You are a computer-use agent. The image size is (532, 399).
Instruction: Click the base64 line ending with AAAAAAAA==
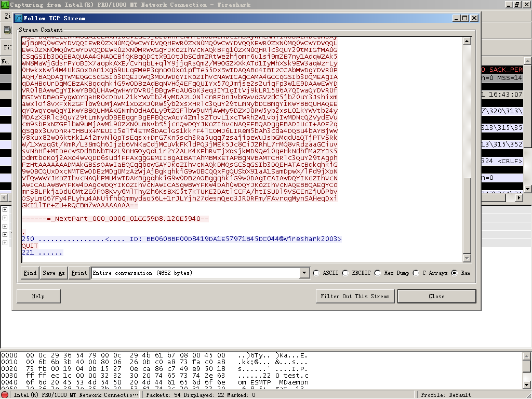(79, 205)
